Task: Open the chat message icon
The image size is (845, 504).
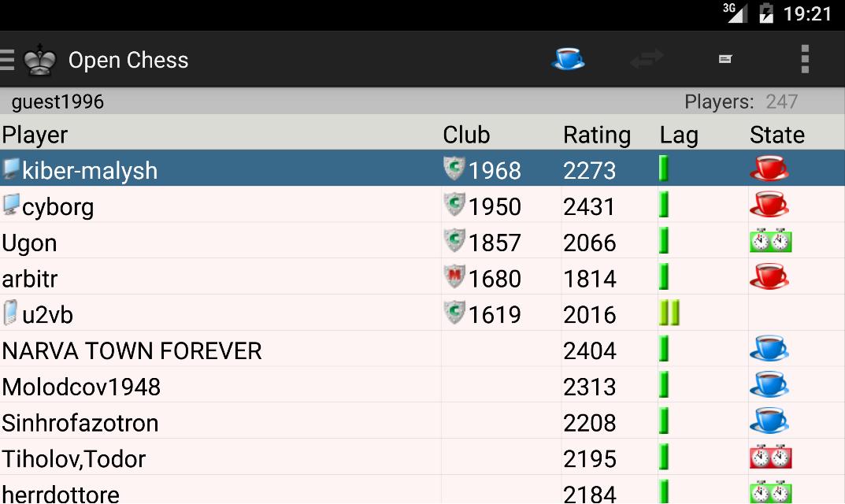Action: coord(725,59)
